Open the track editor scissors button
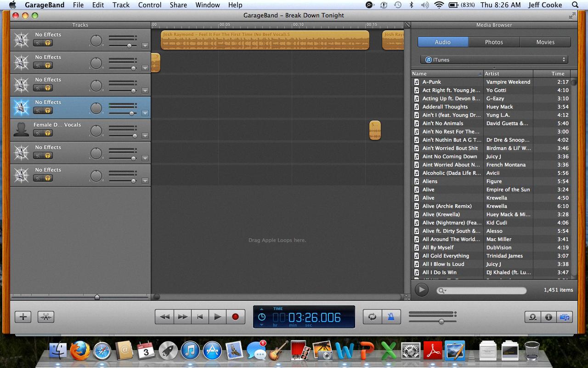 pyautogui.click(x=46, y=316)
